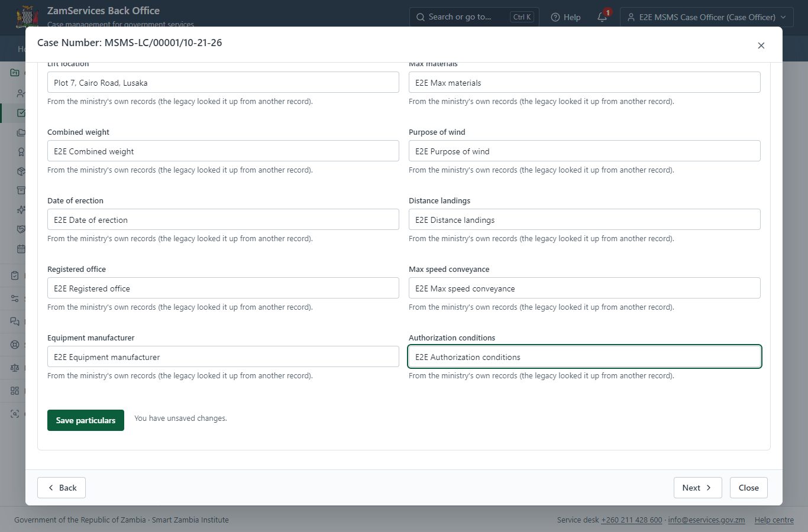Click the scales of justice sidebar icon
Viewport: 808px width, 532px height.
pyautogui.click(x=15, y=368)
